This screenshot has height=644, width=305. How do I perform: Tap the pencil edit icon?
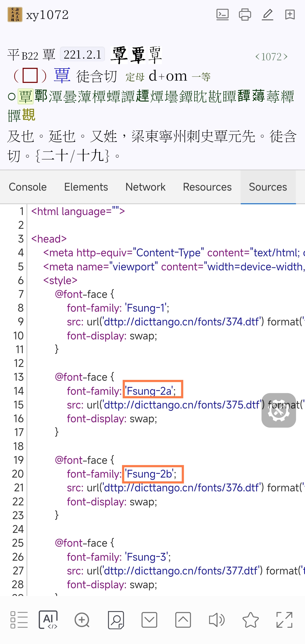click(x=267, y=15)
